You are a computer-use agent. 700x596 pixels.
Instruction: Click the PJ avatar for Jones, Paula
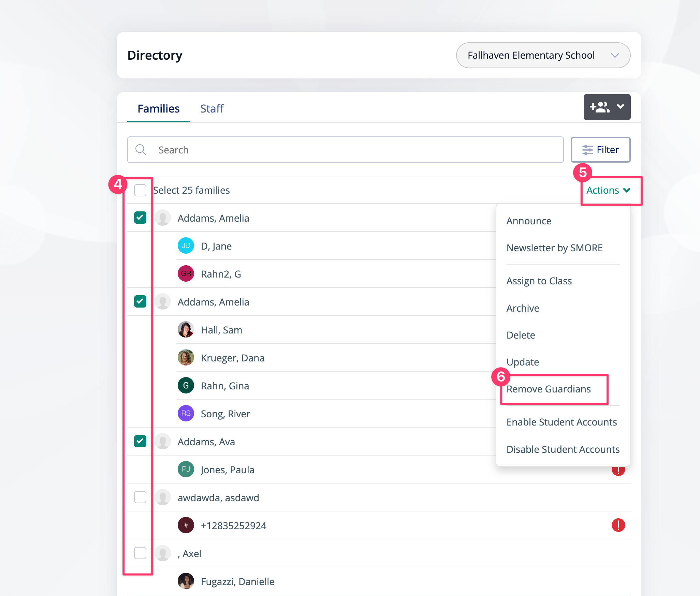186,470
